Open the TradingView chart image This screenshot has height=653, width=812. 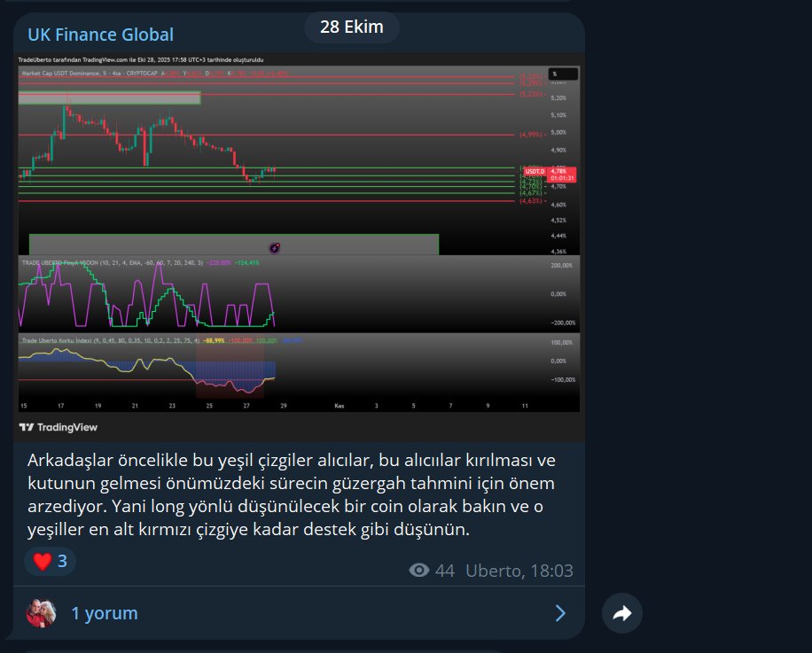[299, 247]
